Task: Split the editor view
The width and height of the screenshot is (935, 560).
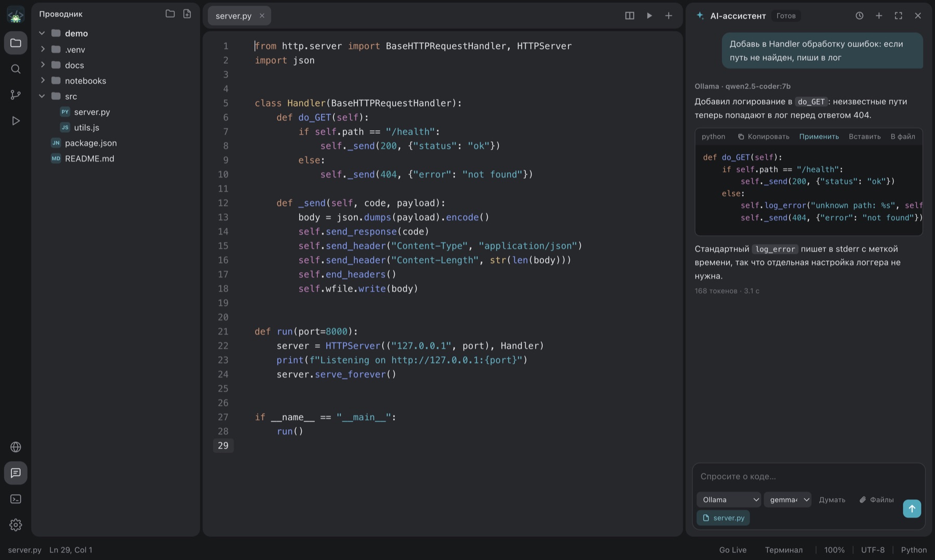Action: pos(630,16)
